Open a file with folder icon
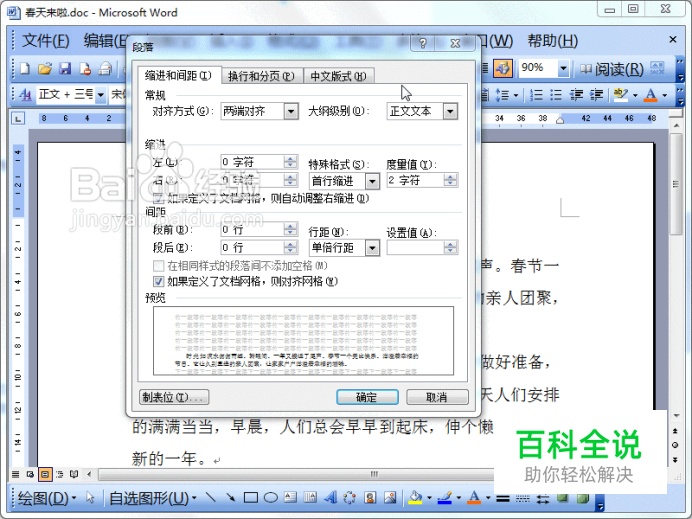This screenshot has height=519, width=692. (x=45, y=69)
